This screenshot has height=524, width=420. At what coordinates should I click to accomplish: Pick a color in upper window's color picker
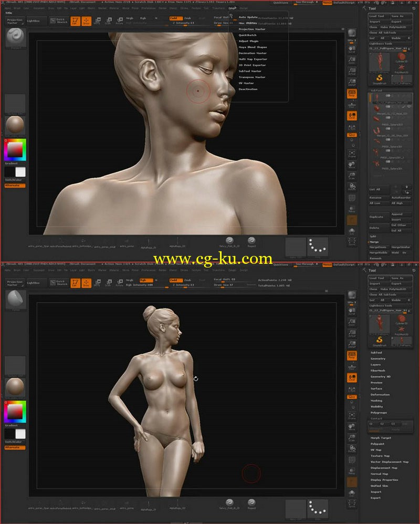pos(15,150)
